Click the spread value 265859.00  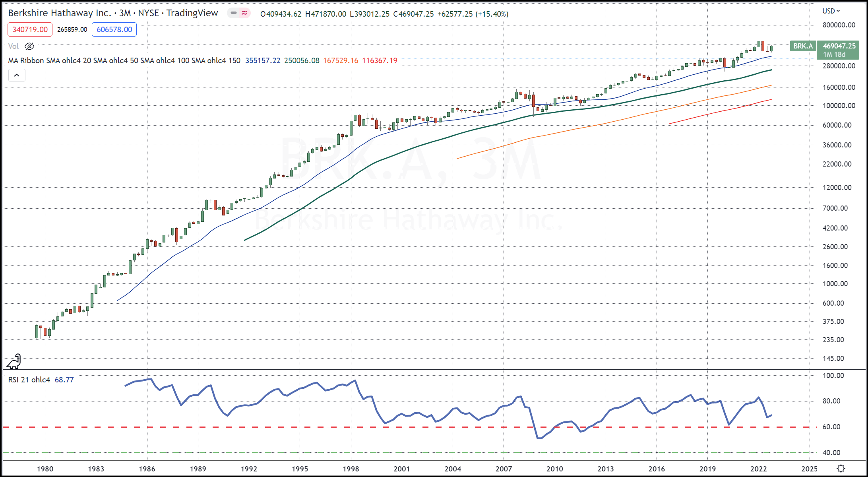click(72, 29)
